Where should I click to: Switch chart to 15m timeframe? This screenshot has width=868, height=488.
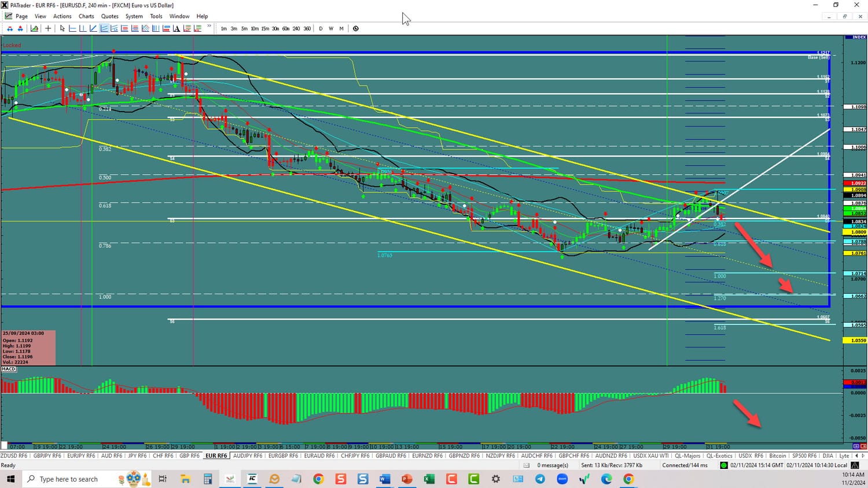pyautogui.click(x=265, y=28)
